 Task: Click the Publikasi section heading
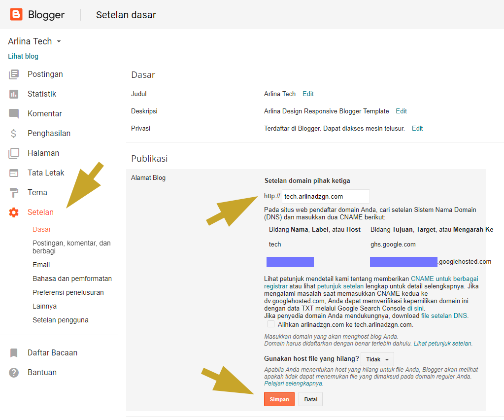(149, 159)
